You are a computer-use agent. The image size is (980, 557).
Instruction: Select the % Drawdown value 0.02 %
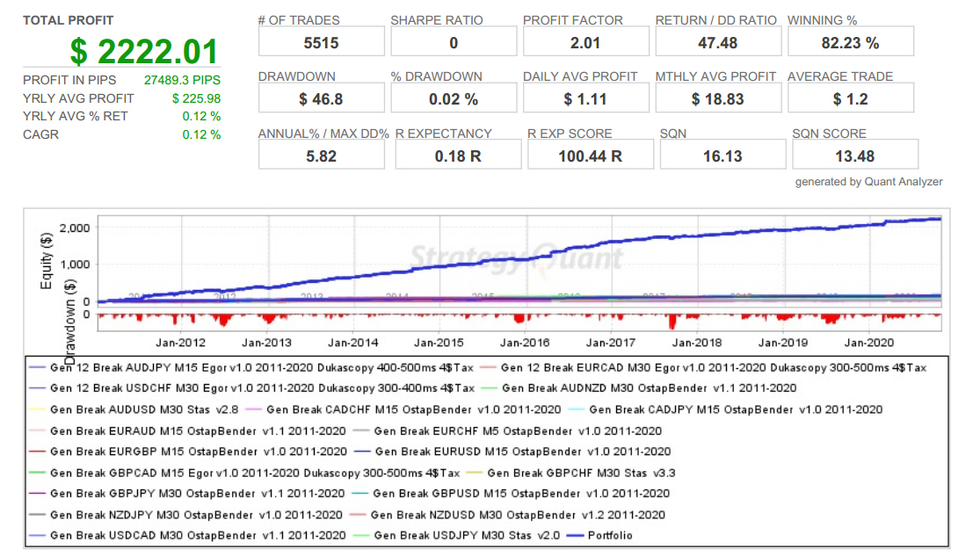tap(454, 98)
